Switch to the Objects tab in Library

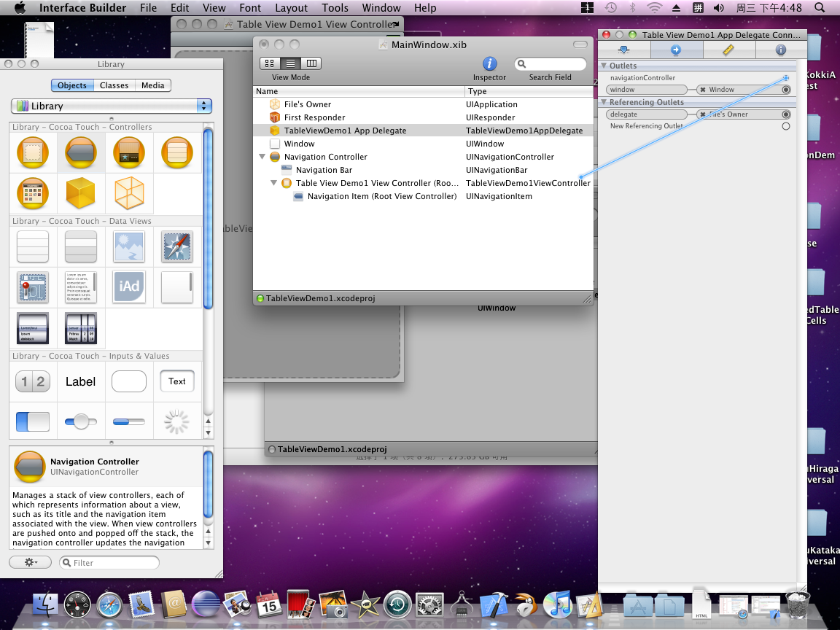pos(71,85)
